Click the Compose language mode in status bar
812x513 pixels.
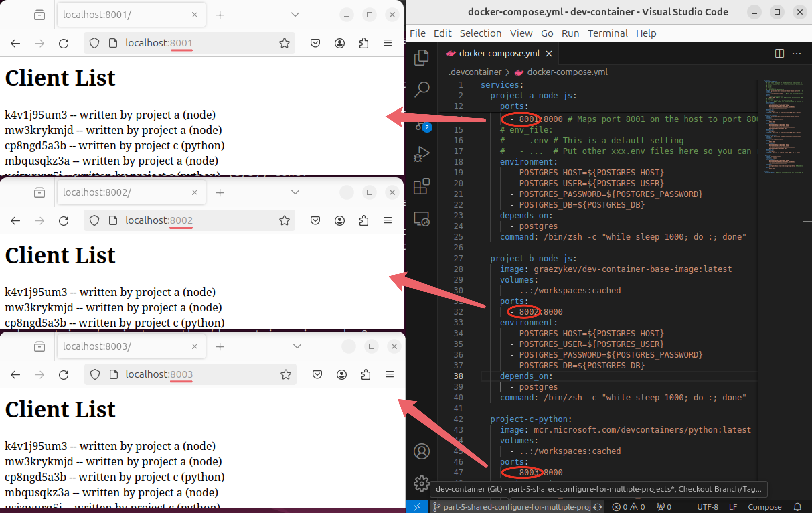pyautogui.click(x=764, y=507)
